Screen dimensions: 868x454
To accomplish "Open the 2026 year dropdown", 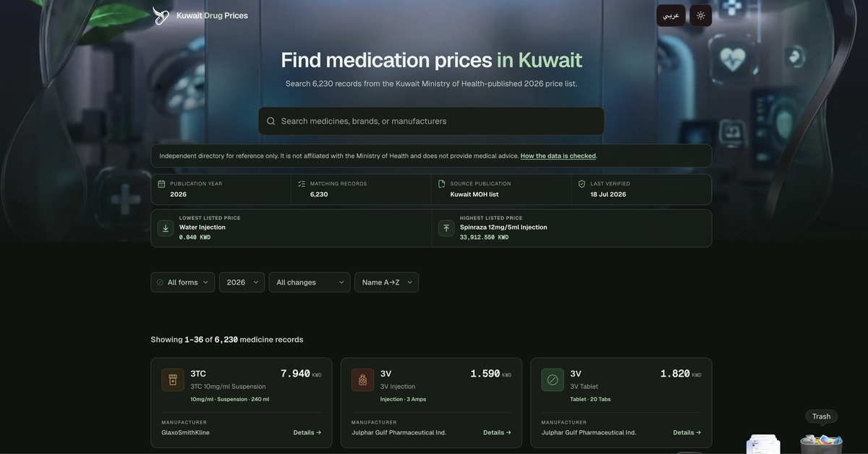I will click(x=242, y=282).
